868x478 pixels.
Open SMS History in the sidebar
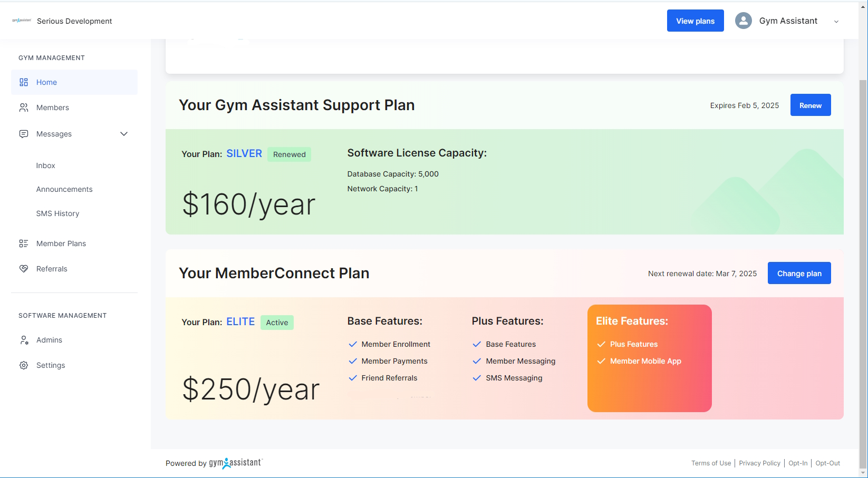tap(57, 213)
